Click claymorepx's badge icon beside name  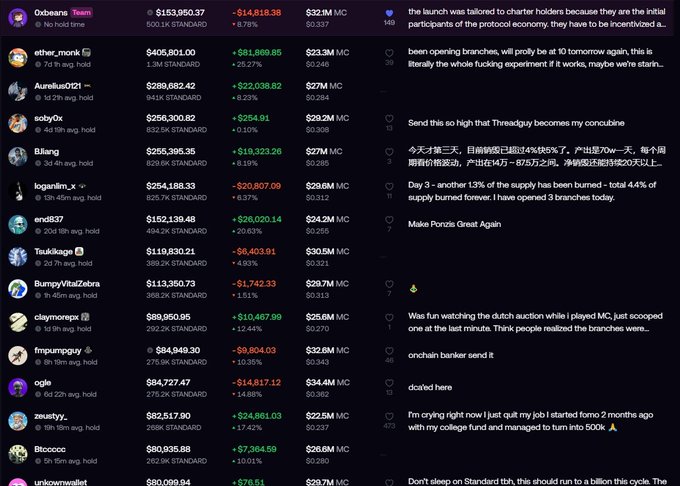[85, 317]
